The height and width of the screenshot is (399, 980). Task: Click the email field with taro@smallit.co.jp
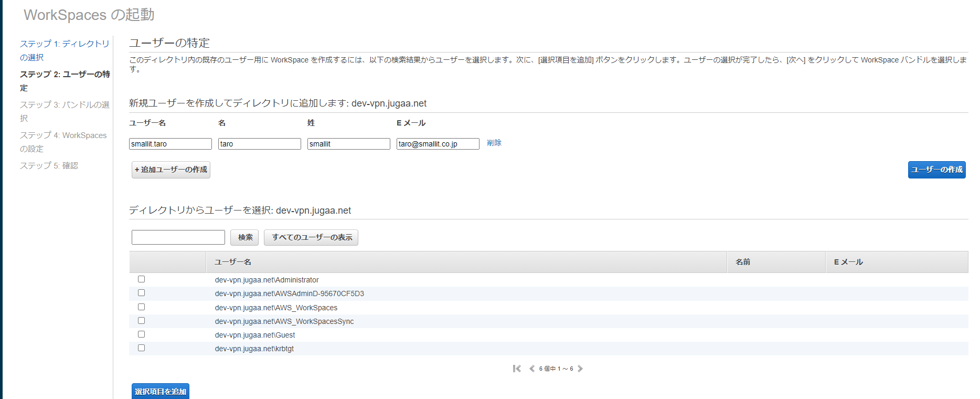pyautogui.click(x=438, y=144)
